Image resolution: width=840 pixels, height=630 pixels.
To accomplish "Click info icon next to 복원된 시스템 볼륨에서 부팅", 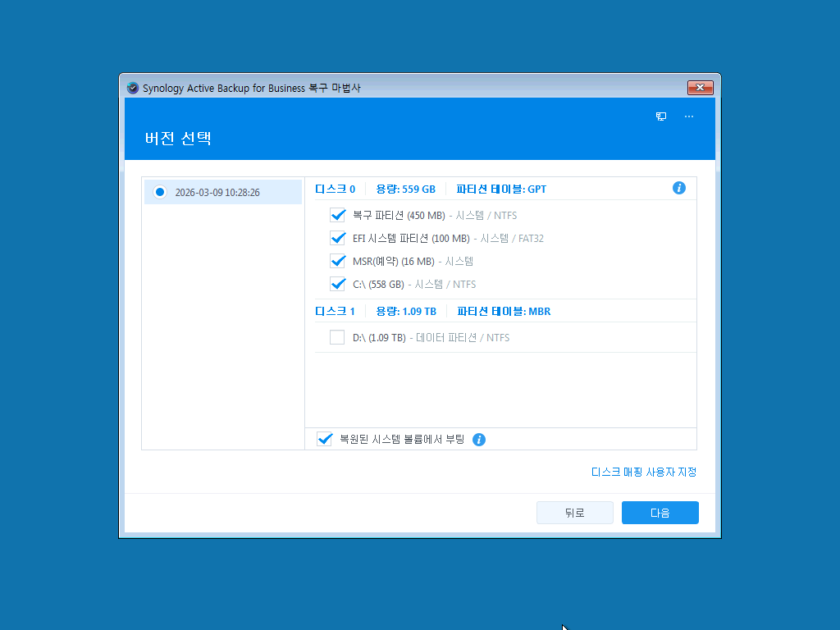I will pos(479,440).
